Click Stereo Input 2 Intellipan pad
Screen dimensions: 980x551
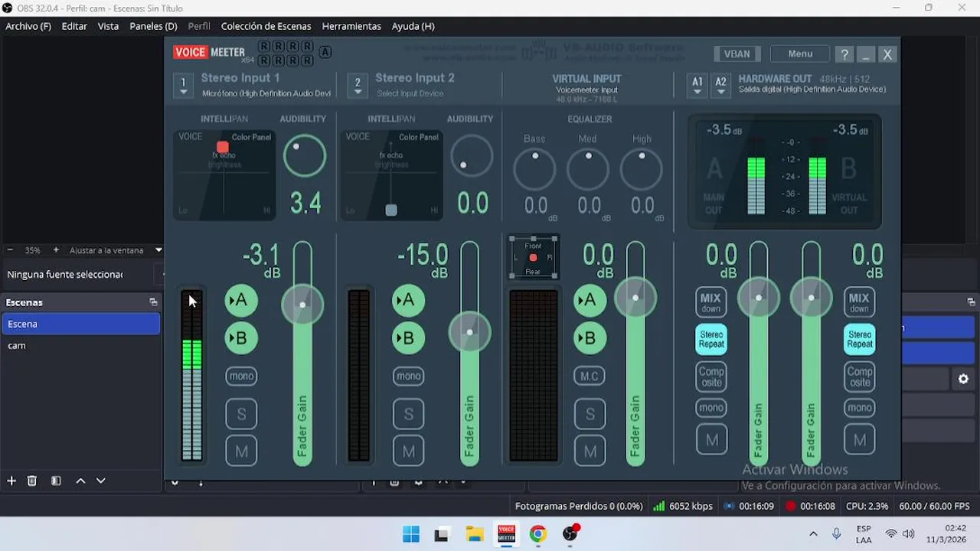[x=391, y=174]
